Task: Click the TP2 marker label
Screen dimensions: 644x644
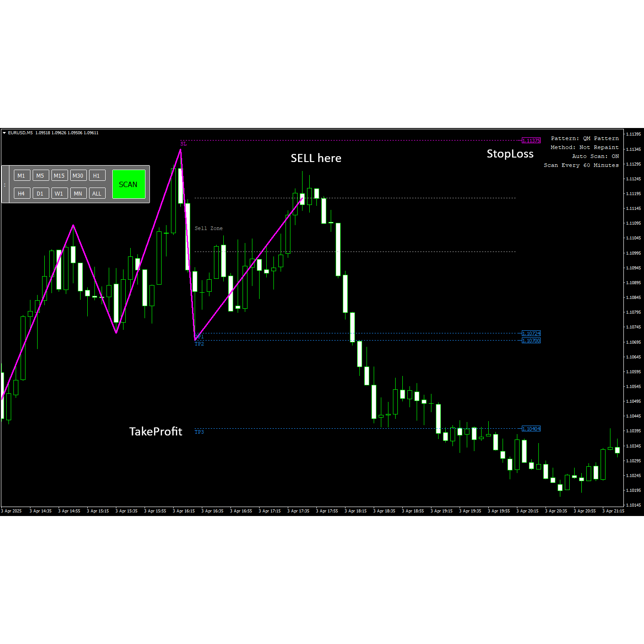Action: point(199,344)
